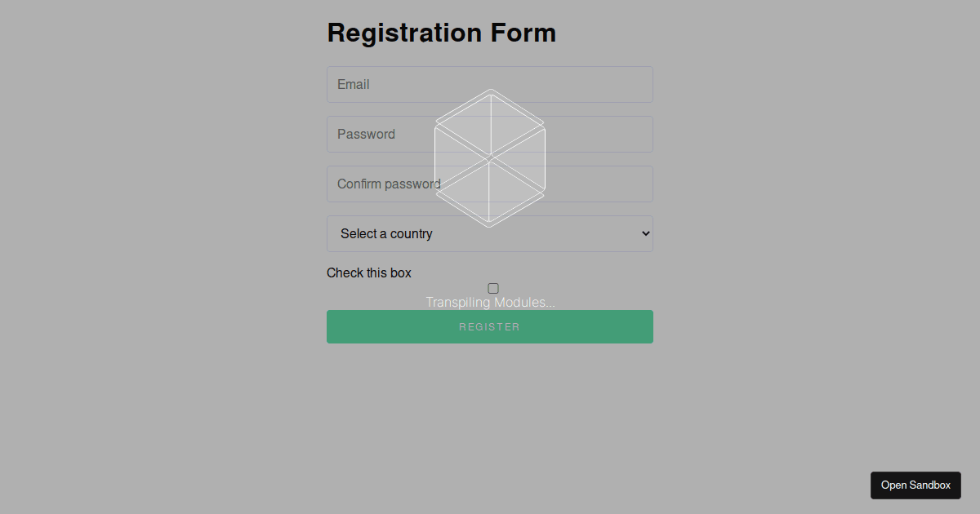This screenshot has height=514, width=980.
Task: Click the country dropdown chevron arrow
Action: 645,233
